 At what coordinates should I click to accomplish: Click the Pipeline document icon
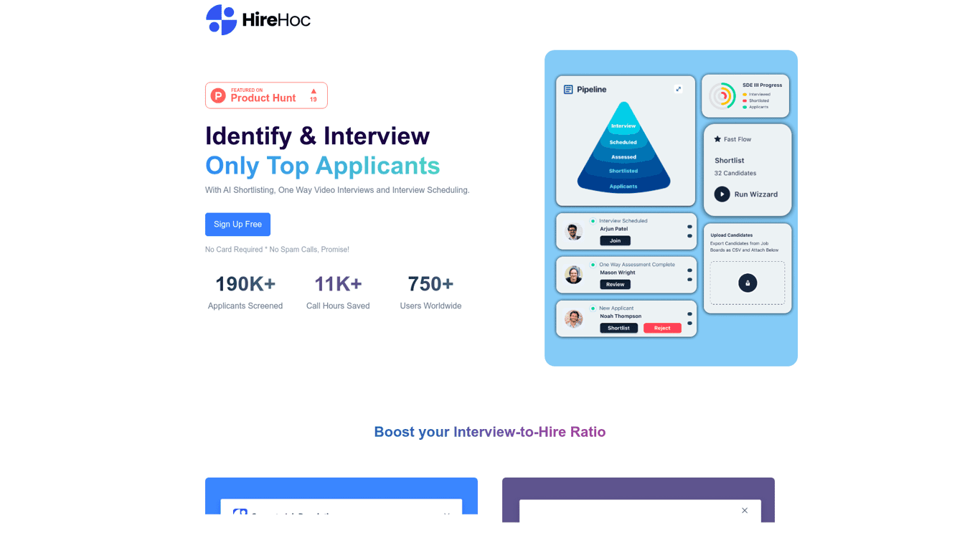(x=568, y=90)
